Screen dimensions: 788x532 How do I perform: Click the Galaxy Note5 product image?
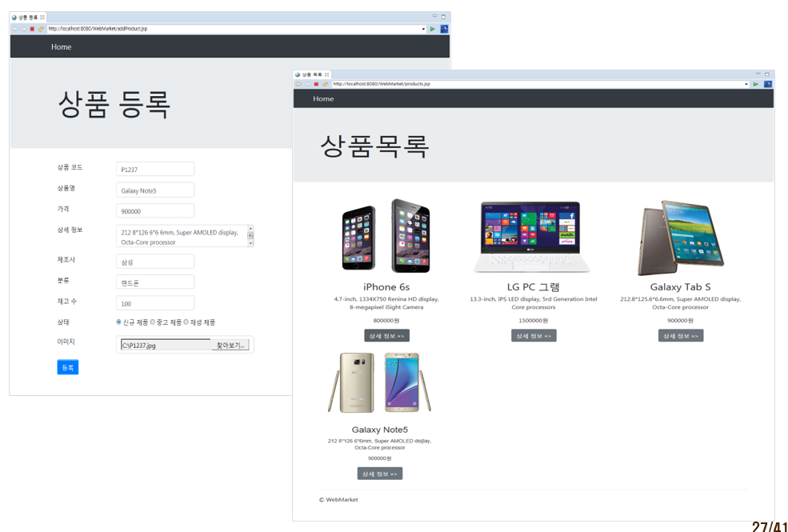tap(380, 382)
